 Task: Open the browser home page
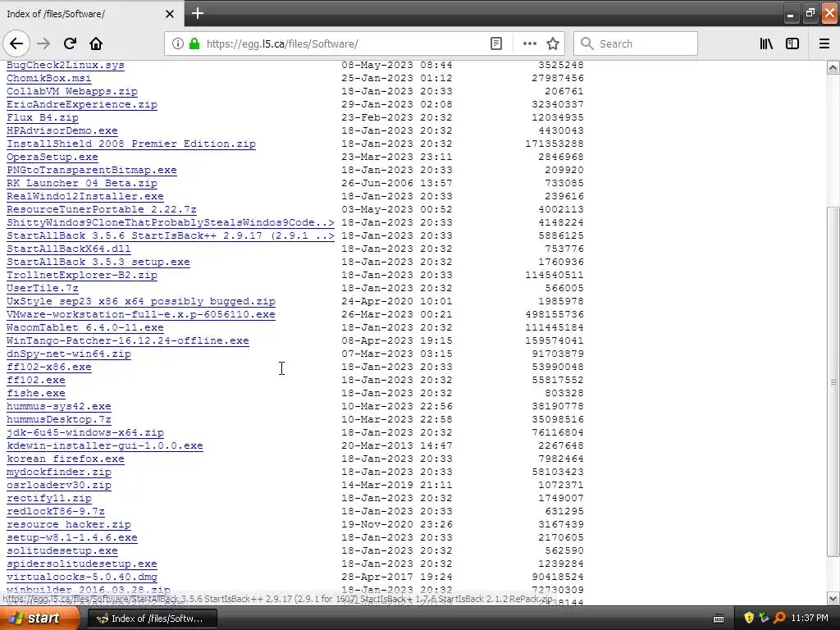click(x=96, y=44)
